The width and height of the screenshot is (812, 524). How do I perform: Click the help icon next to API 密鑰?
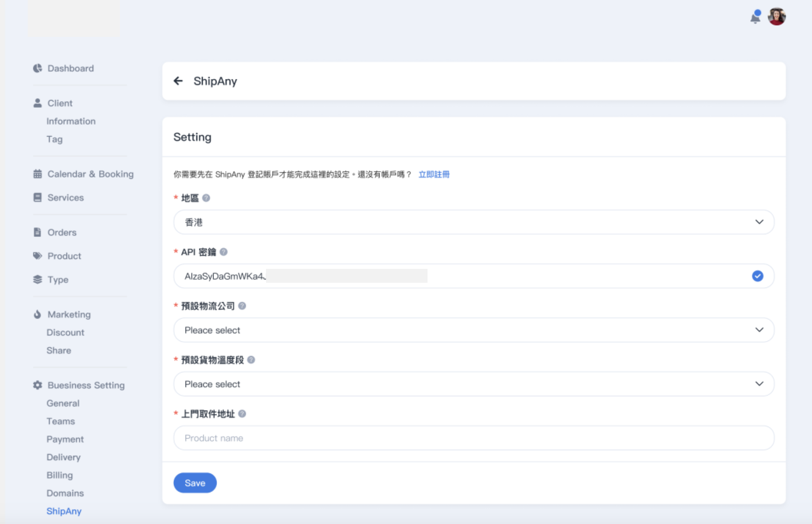tap(223, 252)
